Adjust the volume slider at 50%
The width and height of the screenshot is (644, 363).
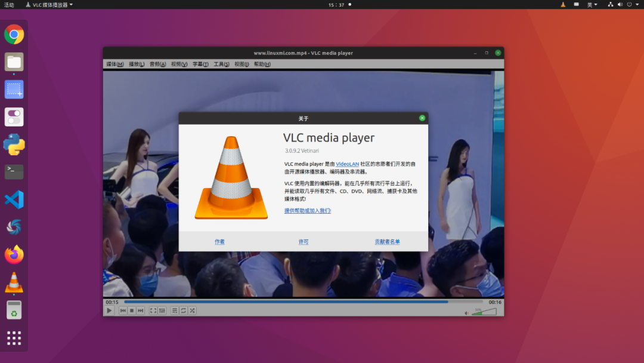tap(484, 312)
